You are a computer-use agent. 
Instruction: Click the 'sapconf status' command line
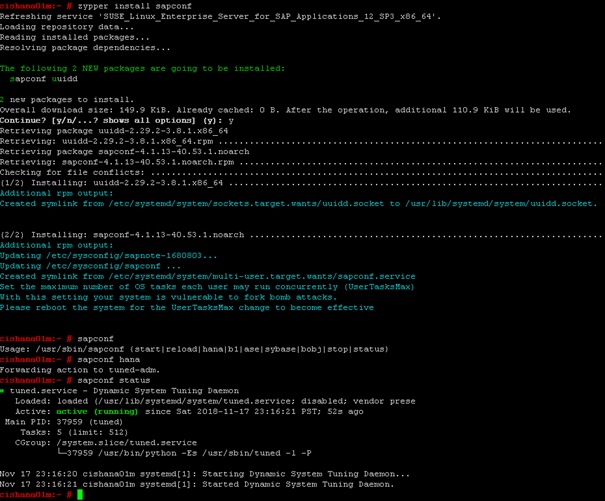[75, 381]
